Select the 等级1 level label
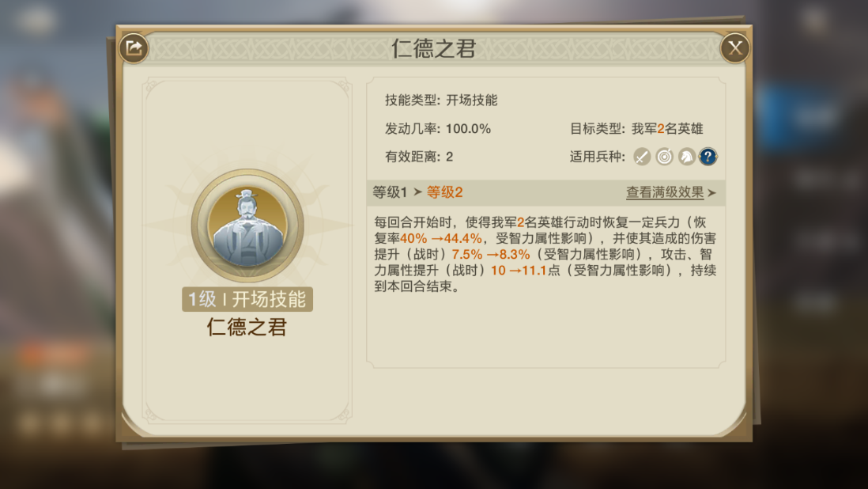Image resolution: width=868 pixels, height=489 pixels. pyautogui.click(x=390, y=192)
